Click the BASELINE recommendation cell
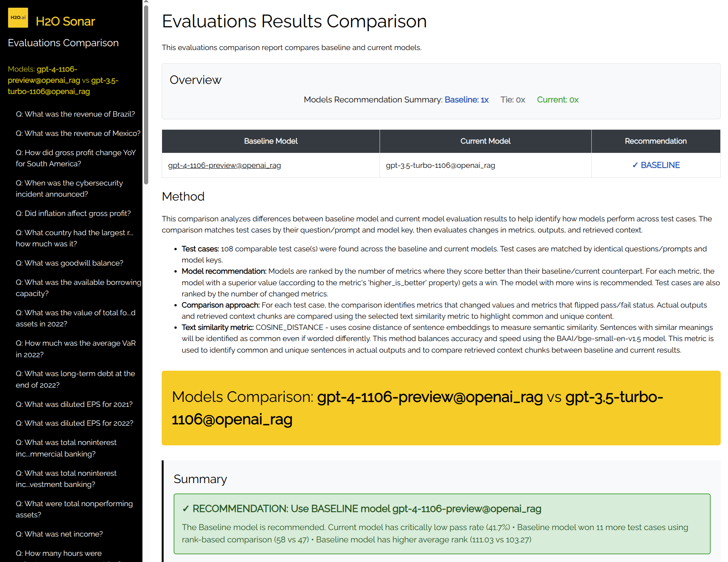This screenshot has height=562, width=728. 656,165
